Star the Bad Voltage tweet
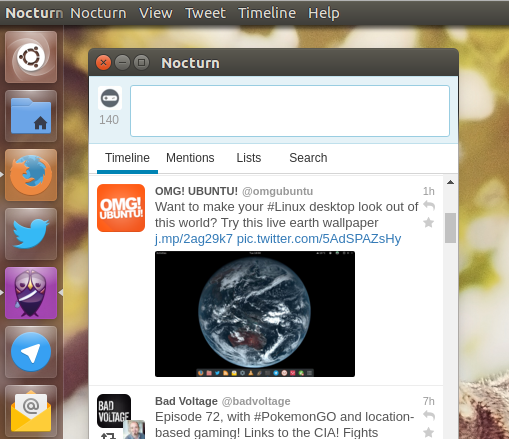 (x=429, y=432)
